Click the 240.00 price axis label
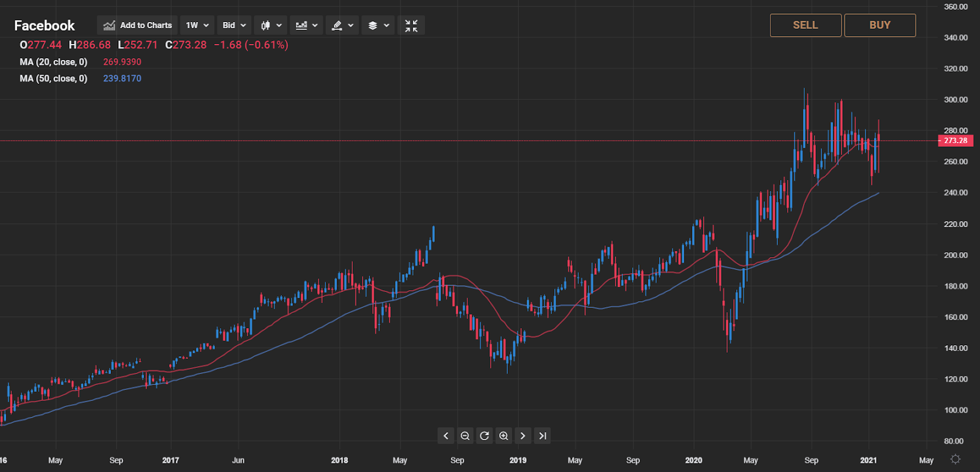Viewport: 980px width, 472px height. pos(956,193)
